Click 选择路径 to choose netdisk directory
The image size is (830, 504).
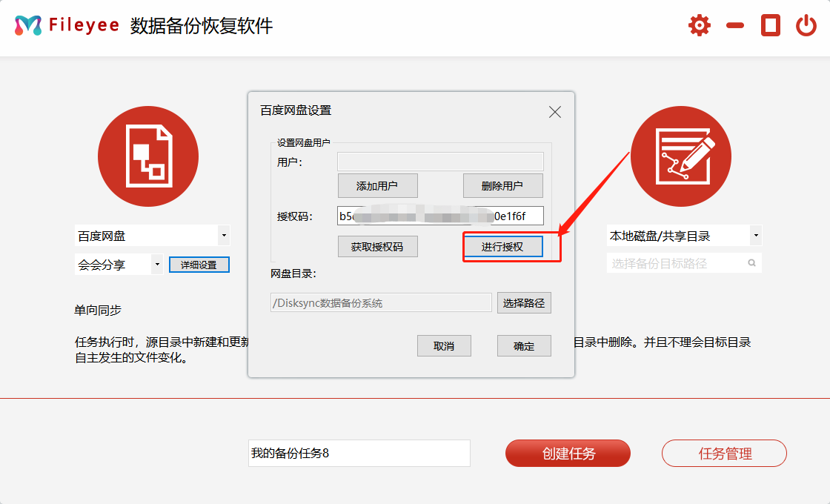point(524,302)
